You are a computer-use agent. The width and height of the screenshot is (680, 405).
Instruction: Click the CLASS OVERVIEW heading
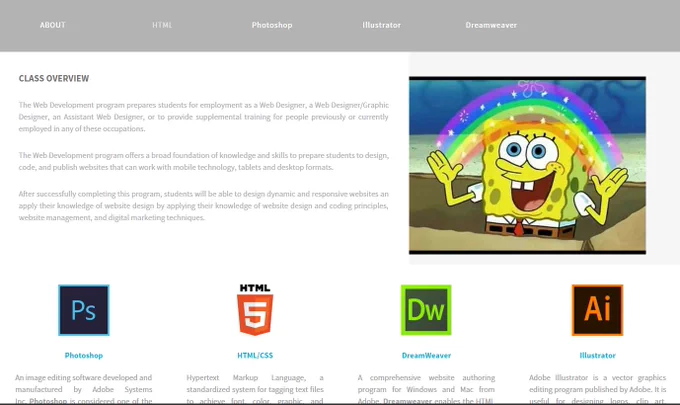54,78
